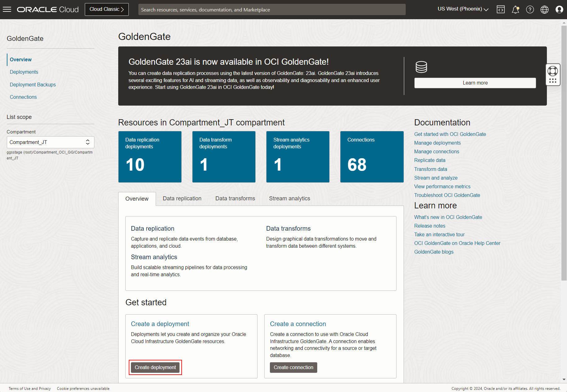
Task: Switch to the Data transforms tab
Action: 235,198
